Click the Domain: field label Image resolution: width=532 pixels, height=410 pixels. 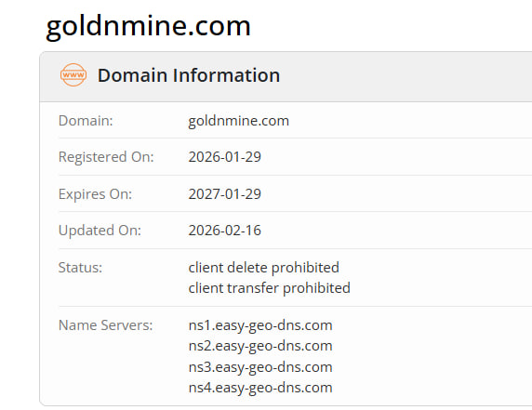tap(86, 120)
